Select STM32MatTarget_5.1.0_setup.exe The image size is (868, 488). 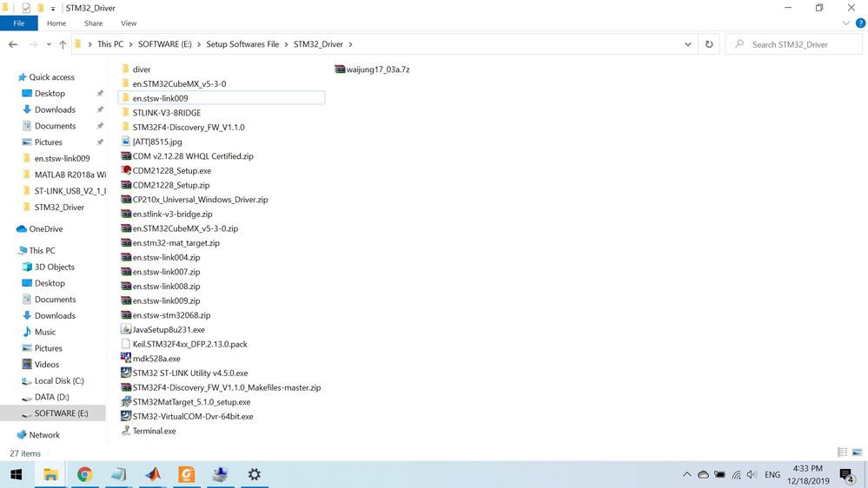pyautogui.click(x=185, y=402)
